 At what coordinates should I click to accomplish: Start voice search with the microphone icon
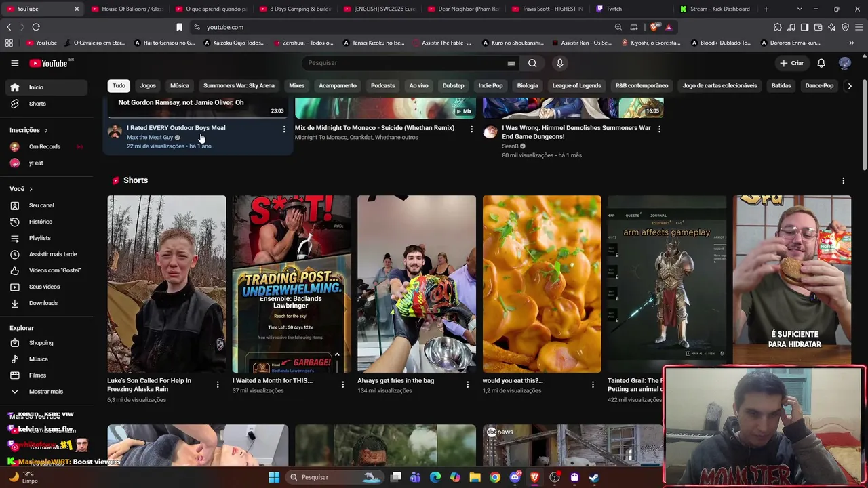[x=559, y=63]
